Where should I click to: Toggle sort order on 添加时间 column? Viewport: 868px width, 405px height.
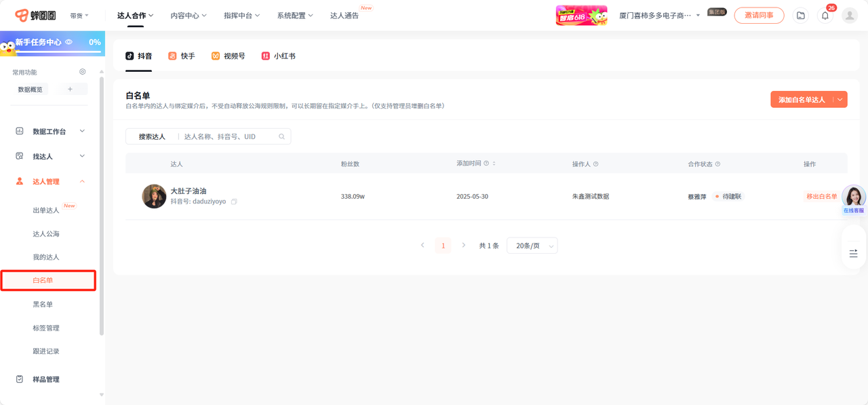point(494,164)
